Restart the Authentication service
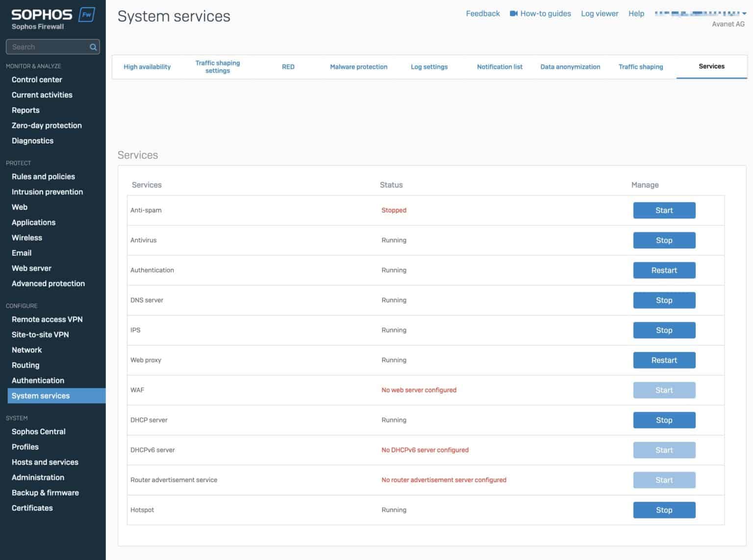This screenshot has height=560, width=753. [664, 270]
